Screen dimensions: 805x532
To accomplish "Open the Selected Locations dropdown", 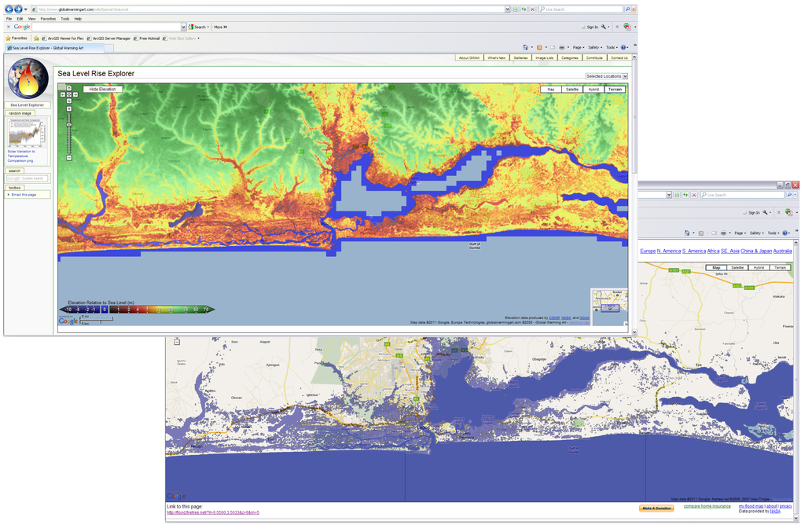I will pos(606,76).
